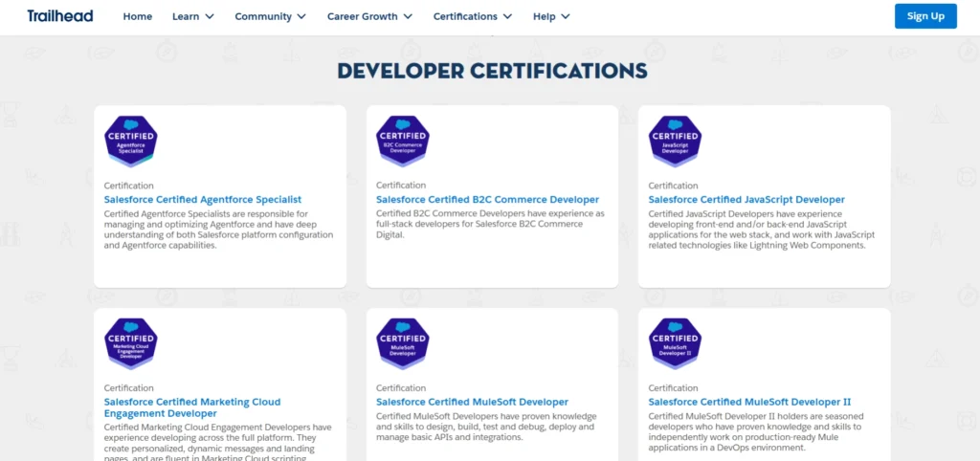Click the B2C Commerce Developer description text
The width and height of the screenshot is (980, 461).
click(491, 224)
